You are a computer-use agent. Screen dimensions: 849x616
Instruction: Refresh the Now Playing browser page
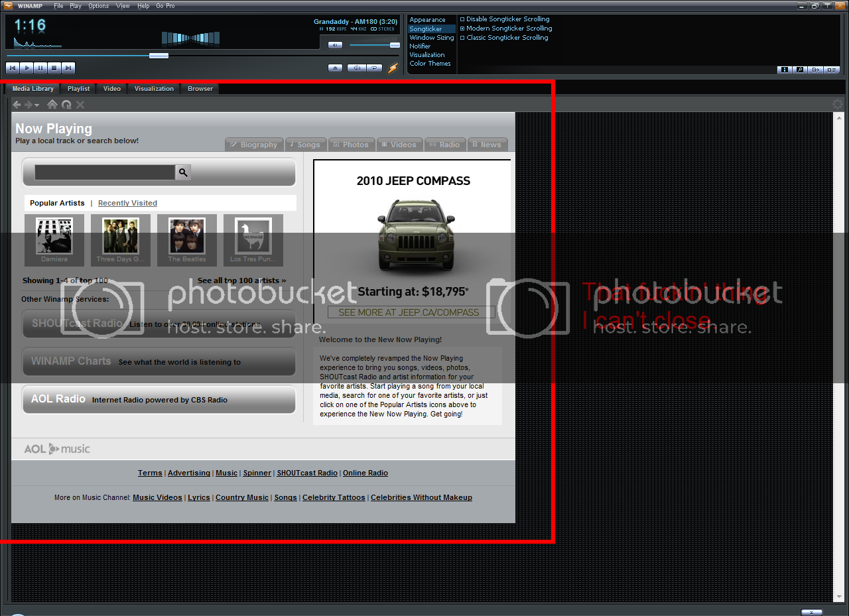tap(66, 105)
